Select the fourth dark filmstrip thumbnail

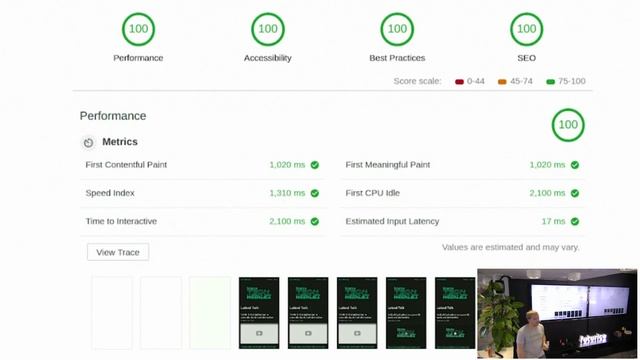406,313
